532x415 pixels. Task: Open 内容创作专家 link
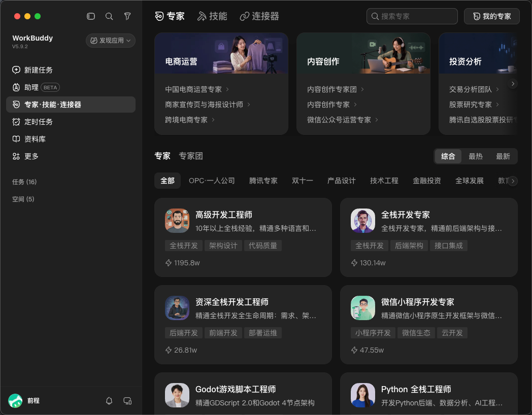coord(332,105)
